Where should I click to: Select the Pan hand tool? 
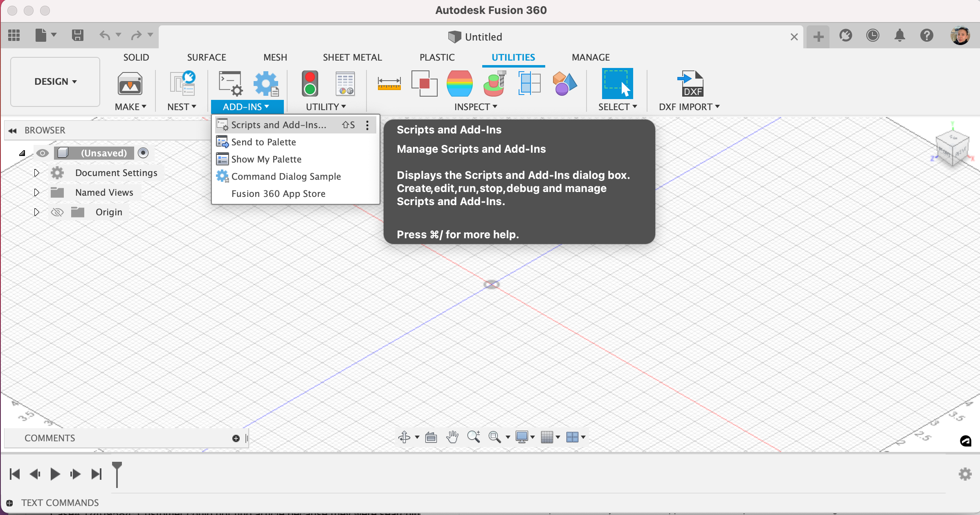pyautogui.click(x=452, y=437)
